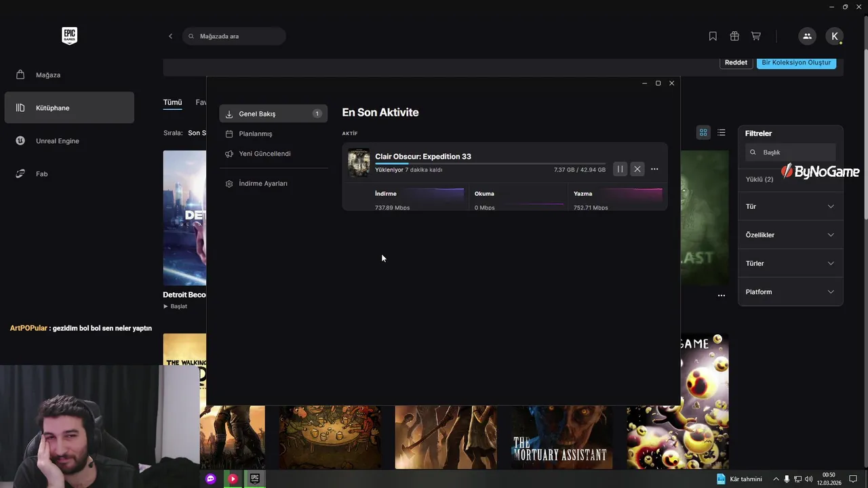Open the network icon in system tray

coord(798,479)
